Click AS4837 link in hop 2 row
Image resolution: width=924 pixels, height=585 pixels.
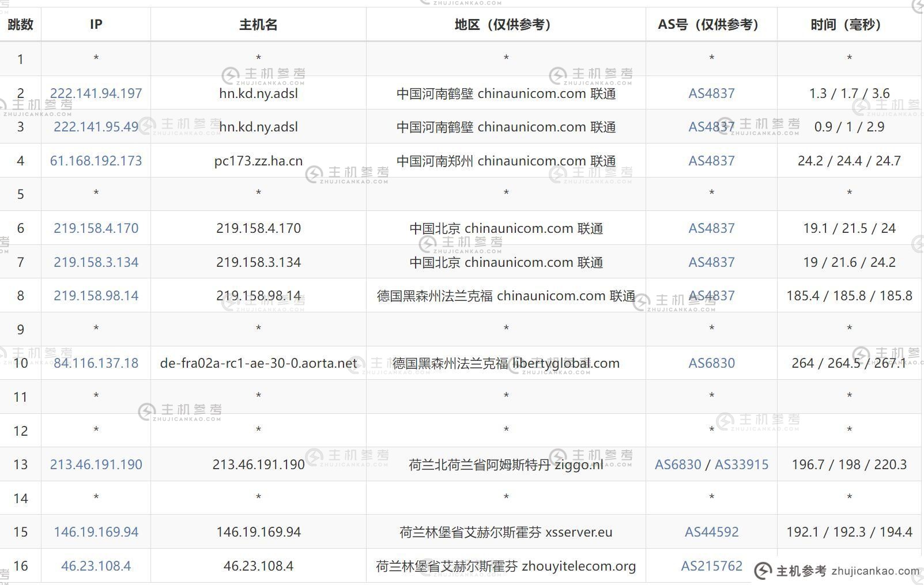pos(711,93)
